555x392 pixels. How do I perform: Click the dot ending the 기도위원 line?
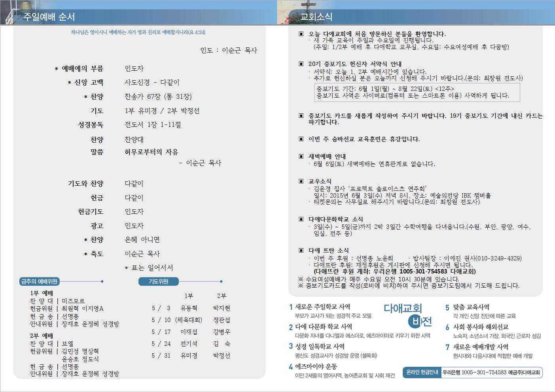point(221,281)
